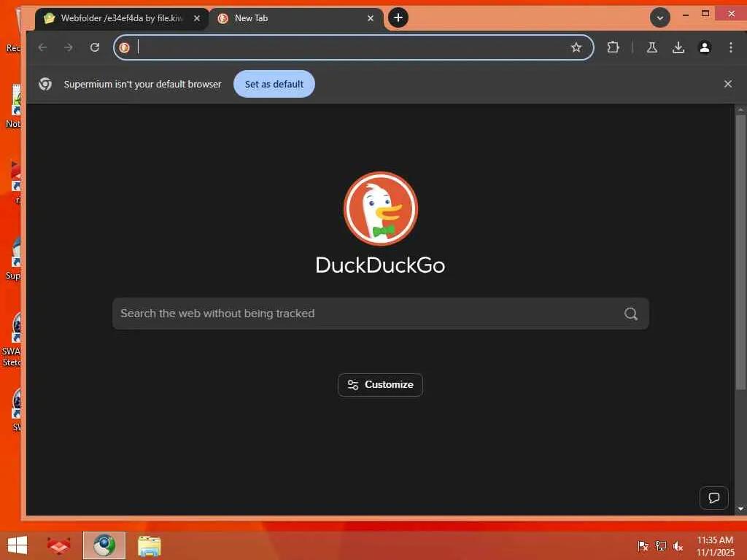
Task: Click the Supermium logo in the infobar
Action: [45, 84]
